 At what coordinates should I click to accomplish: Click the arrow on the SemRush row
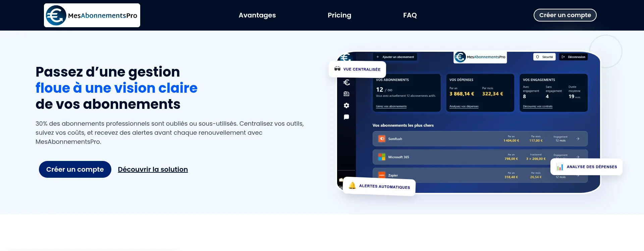click(x=578, y=138)
